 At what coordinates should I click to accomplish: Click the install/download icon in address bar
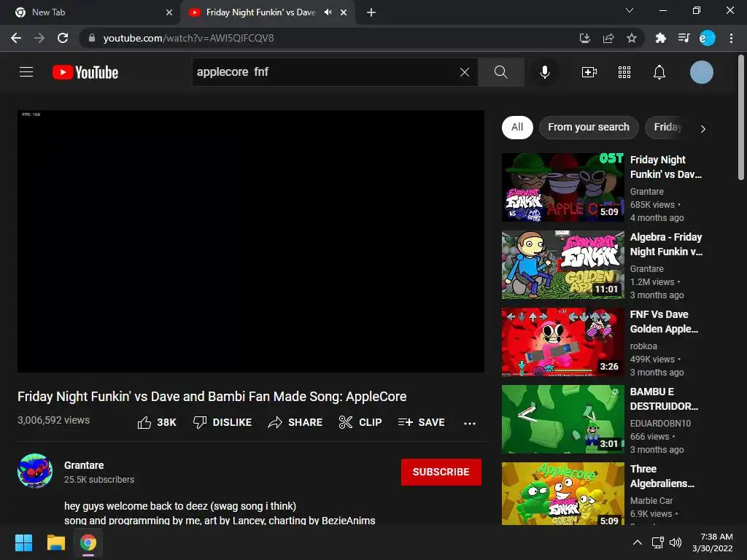pyautogui.click(x=585, y=38)
